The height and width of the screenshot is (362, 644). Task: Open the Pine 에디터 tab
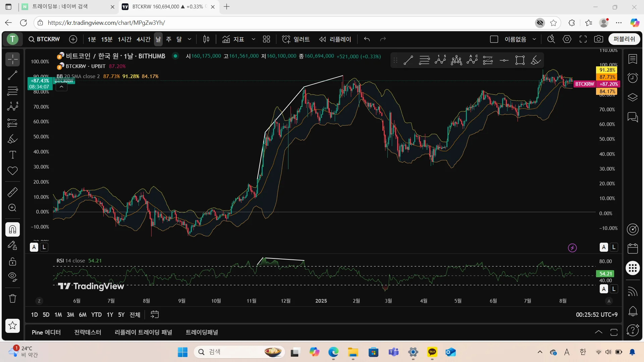(46, 332)
